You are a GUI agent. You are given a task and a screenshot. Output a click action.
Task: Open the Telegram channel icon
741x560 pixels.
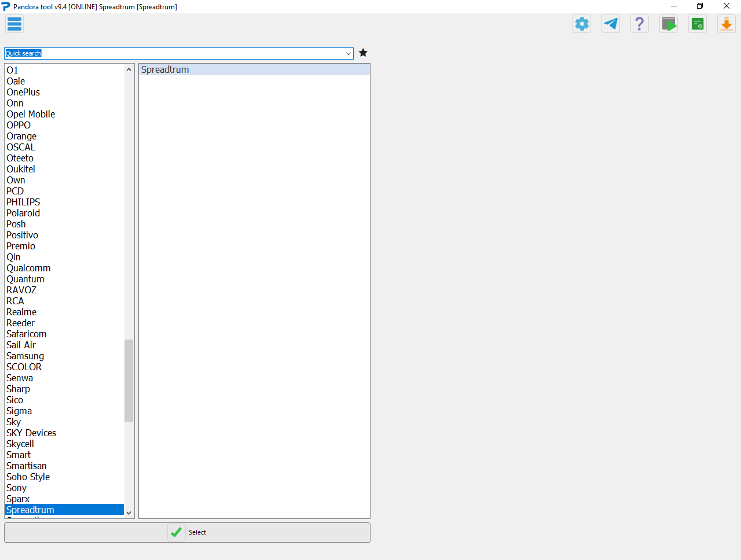click(610, 24)
